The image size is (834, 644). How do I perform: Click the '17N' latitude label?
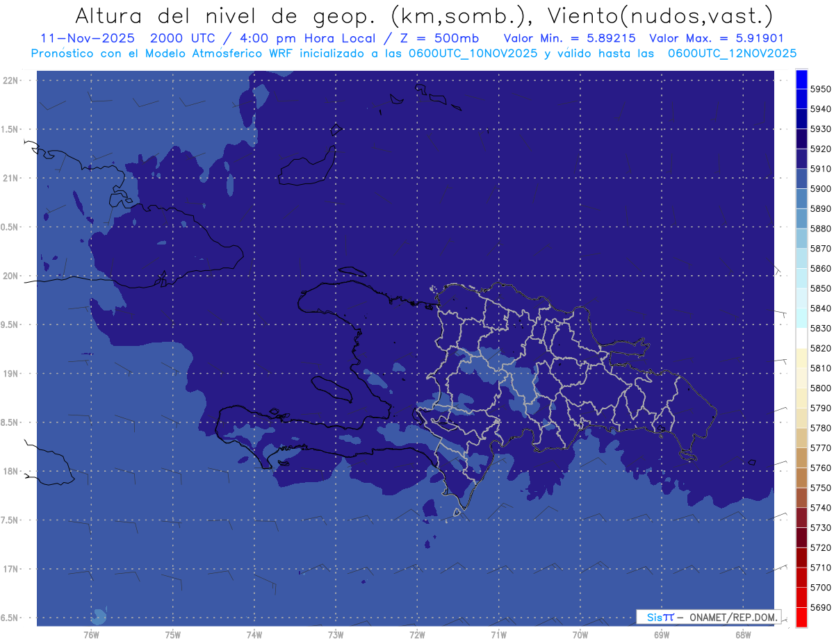10,569
